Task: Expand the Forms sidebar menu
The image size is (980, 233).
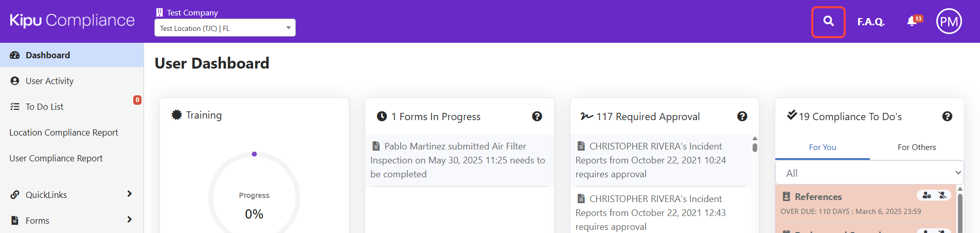Action: (x=72, y=220)
